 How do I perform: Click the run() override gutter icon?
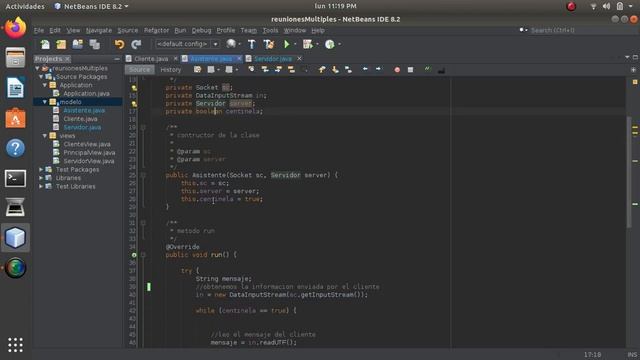click(x=134, y=255)
